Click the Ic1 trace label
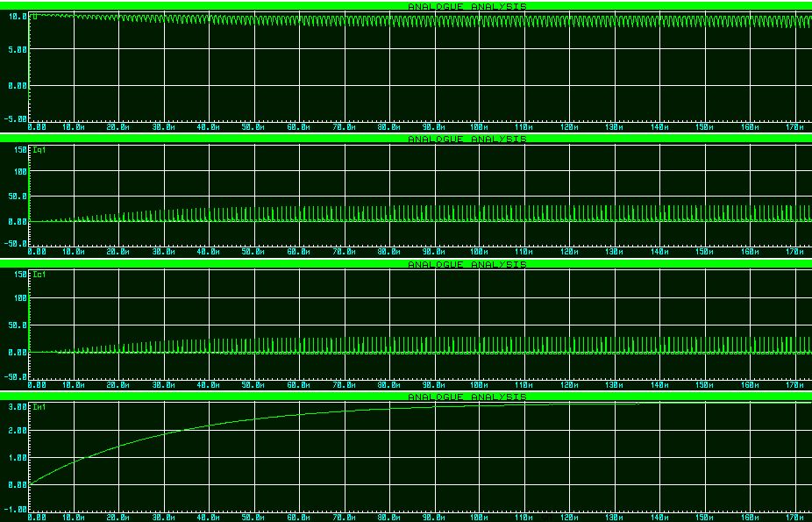 coord(39,275)
